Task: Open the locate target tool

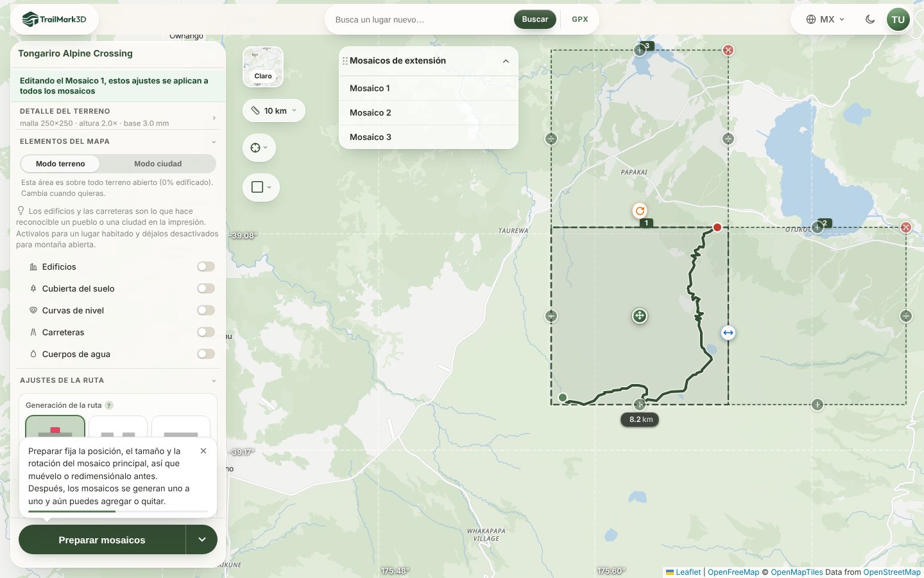Action: tap(259, 148)
